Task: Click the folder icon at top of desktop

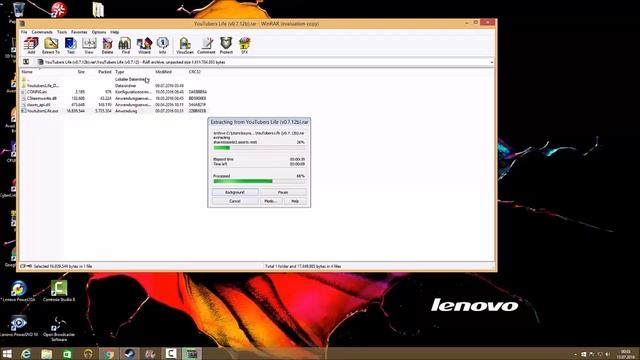Action: tap(98, 9)
